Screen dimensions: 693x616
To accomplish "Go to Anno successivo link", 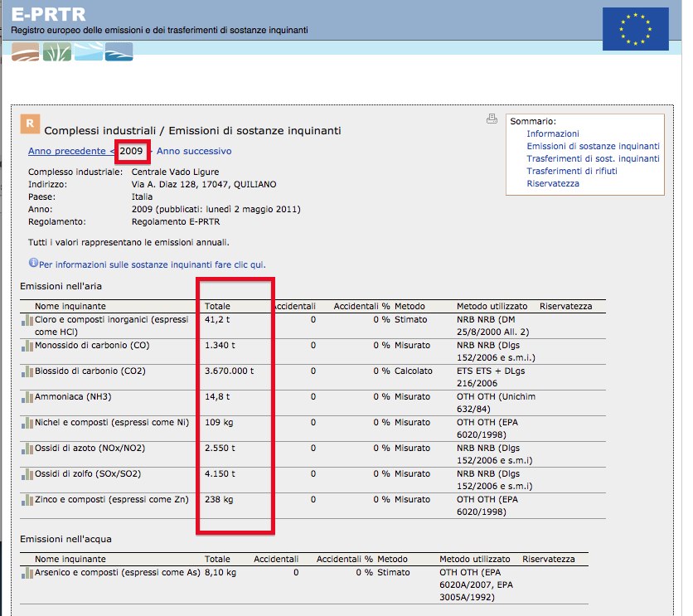I will [194, 151].
